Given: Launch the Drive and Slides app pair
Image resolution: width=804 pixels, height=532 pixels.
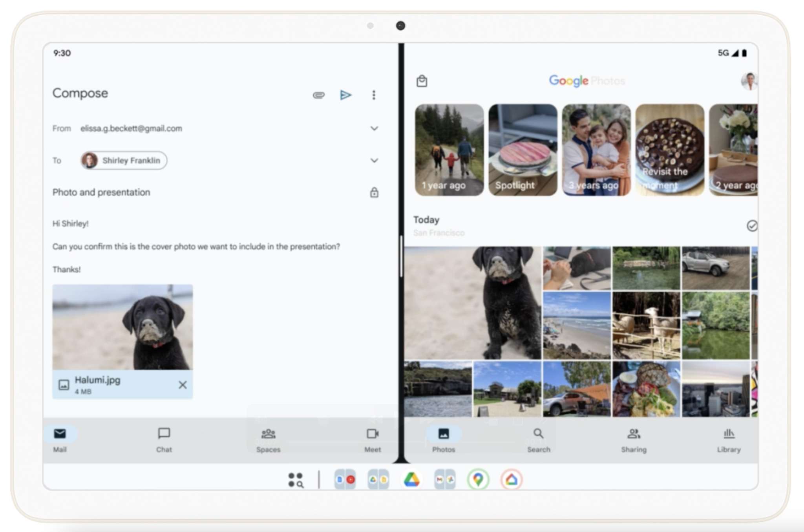Looking at the screenshot, I should click(378, 479).
